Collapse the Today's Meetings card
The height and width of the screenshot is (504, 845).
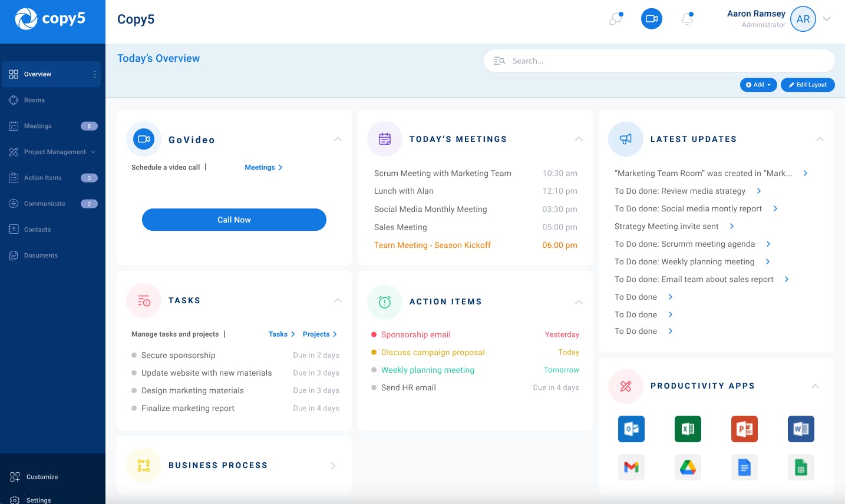click(x=579, y=139)
